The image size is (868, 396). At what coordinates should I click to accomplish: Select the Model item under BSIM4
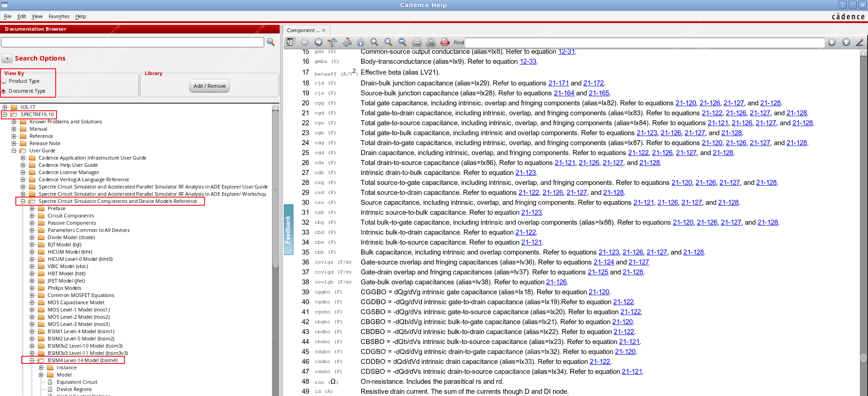[x=64, y=375]
